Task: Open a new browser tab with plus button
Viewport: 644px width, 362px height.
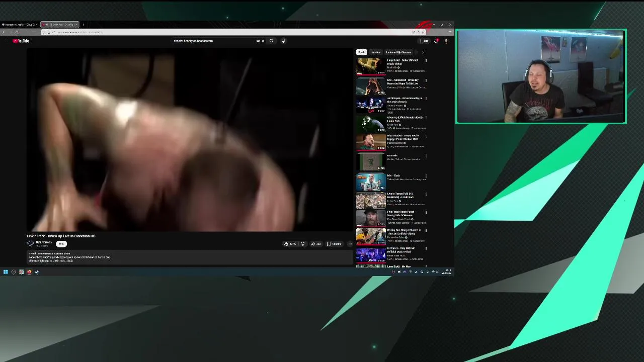Action: [x=83, y=24]
